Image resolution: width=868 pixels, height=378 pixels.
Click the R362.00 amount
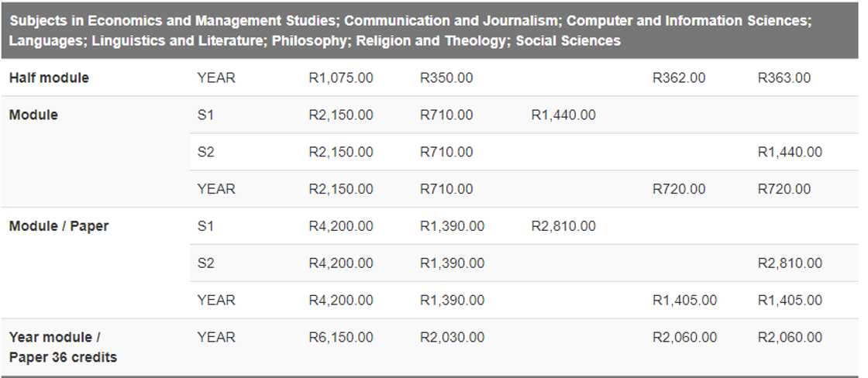(679, 78)
